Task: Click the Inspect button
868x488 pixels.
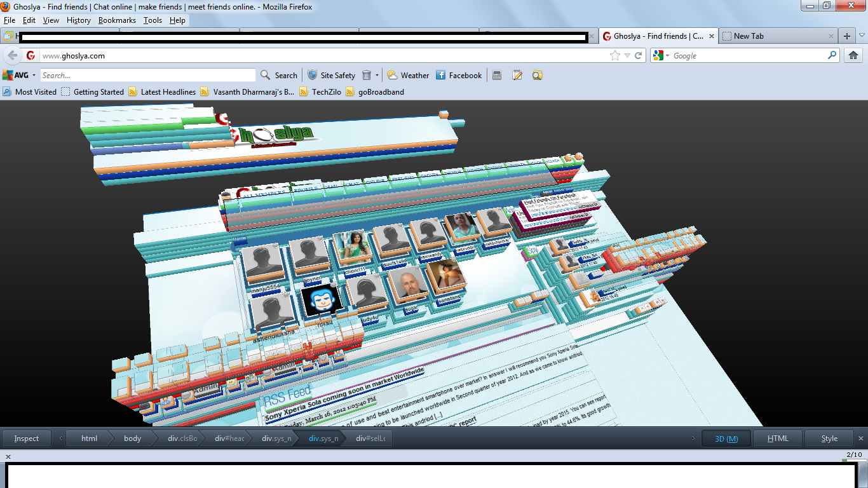Action: click(27, 438)
